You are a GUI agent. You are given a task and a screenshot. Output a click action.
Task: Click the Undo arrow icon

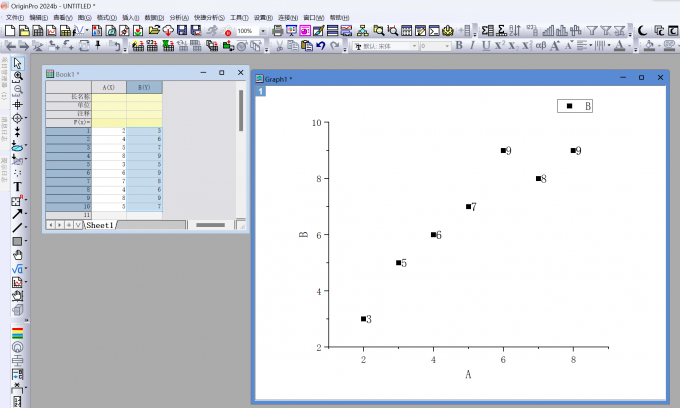tap(320, 46)
